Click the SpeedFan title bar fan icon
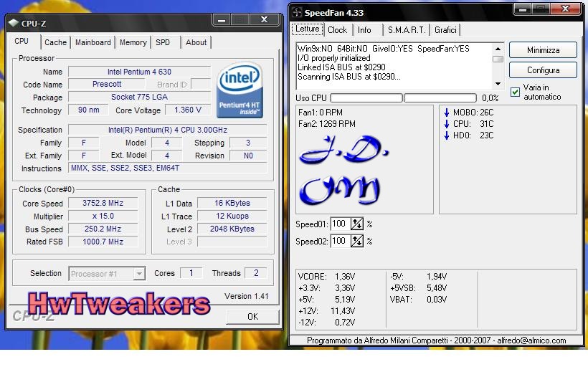 pyautogui.click(x=297, y=12)
